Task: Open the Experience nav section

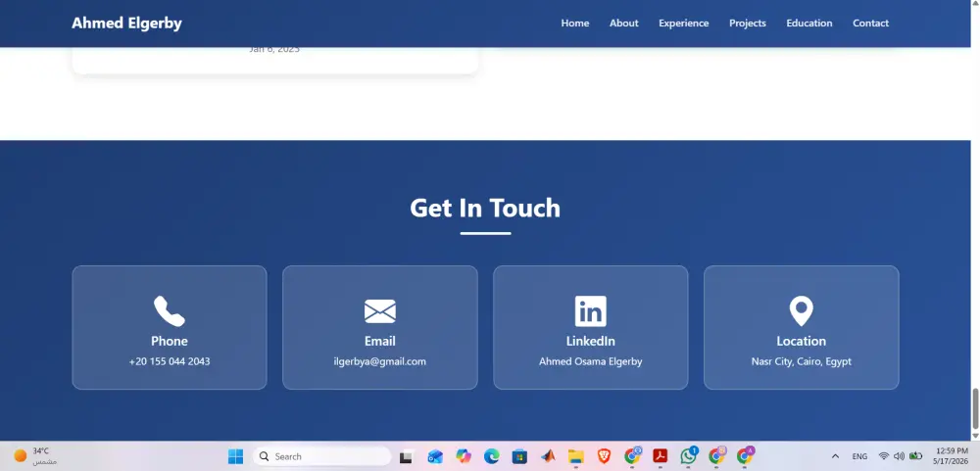Action: tap(684, 24)
